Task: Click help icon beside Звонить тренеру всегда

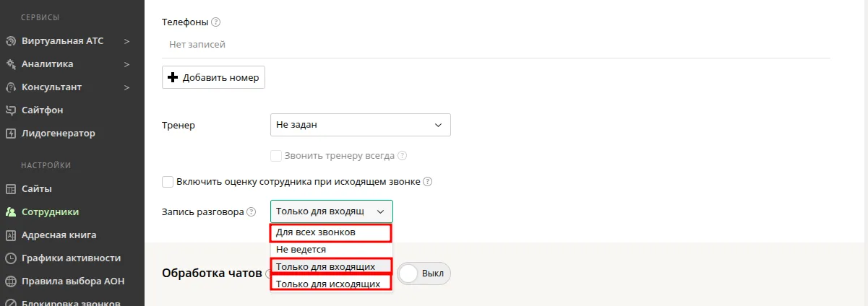Action: [x=403, y=155]
